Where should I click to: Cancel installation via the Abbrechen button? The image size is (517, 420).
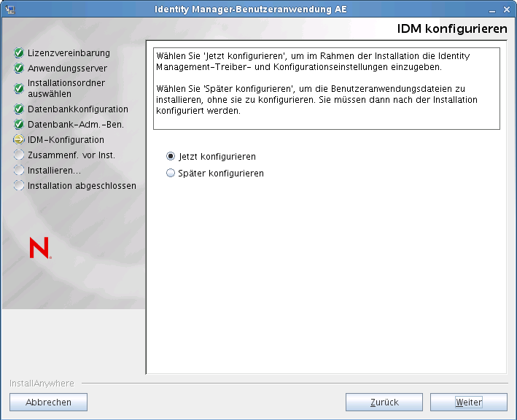tap(48, 402)
